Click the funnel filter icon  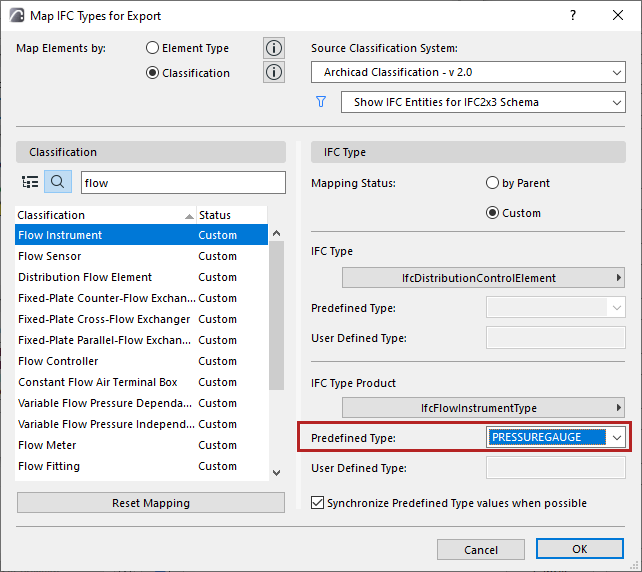click(x=321, y=102)
